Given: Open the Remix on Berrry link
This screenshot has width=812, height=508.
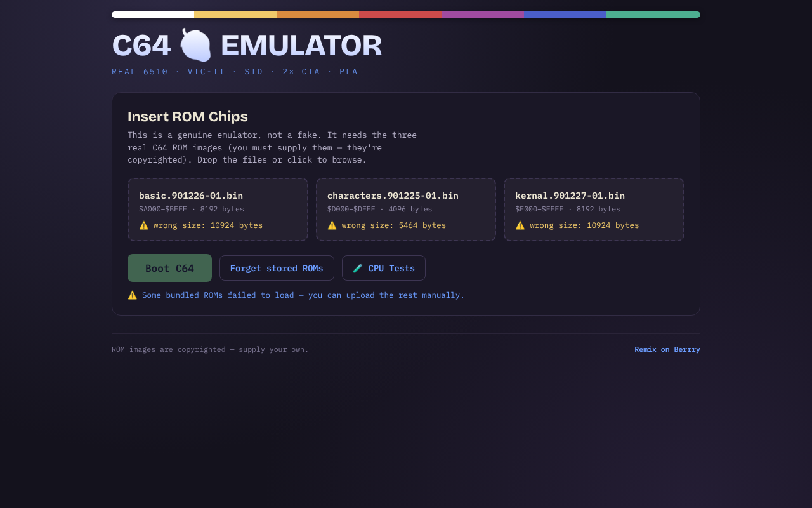Looking at the screenshot, I should point(667,349).
